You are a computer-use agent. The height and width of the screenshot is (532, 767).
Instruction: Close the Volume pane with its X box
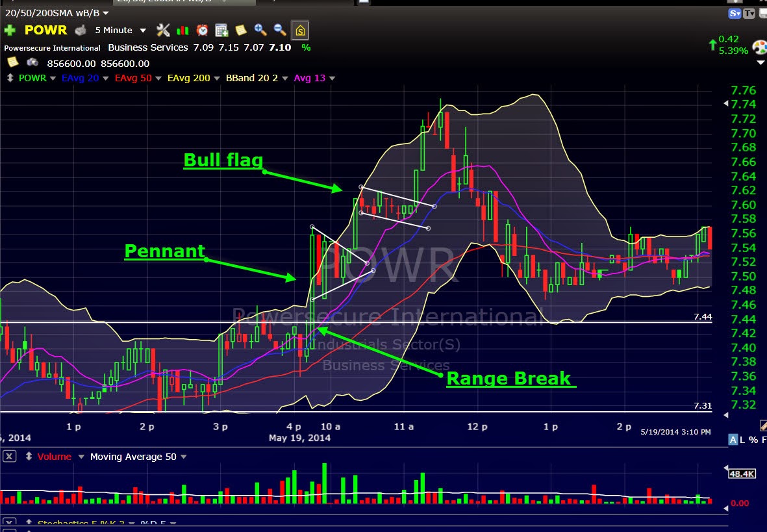point(9,457)
